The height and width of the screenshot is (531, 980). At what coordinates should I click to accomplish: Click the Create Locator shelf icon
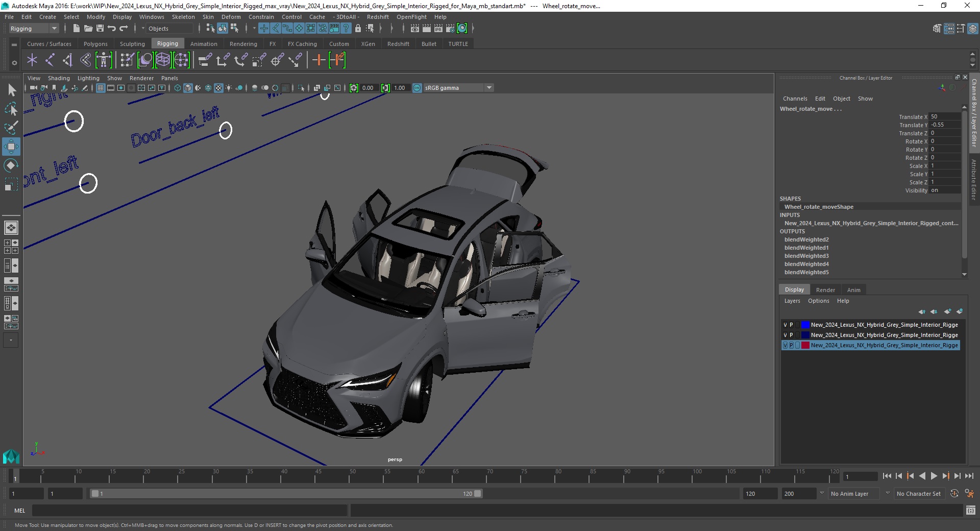click(x=32, y=60)
